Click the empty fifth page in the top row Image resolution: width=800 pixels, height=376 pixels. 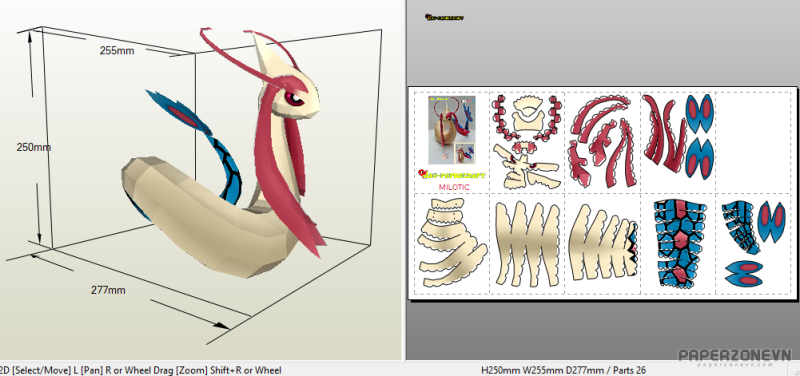[x=754, y=143]
